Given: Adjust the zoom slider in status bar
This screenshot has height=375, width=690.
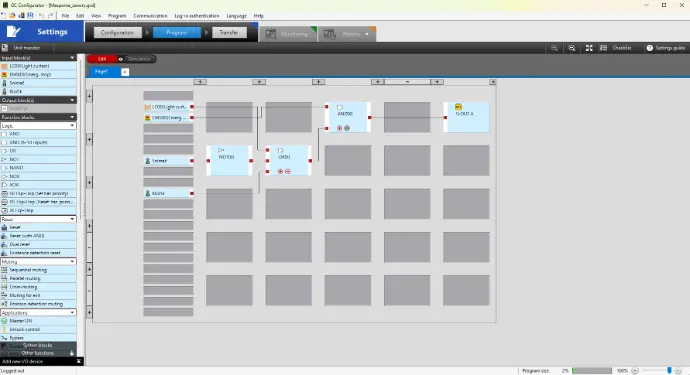Looking at the screenshot, I should 669,371.
